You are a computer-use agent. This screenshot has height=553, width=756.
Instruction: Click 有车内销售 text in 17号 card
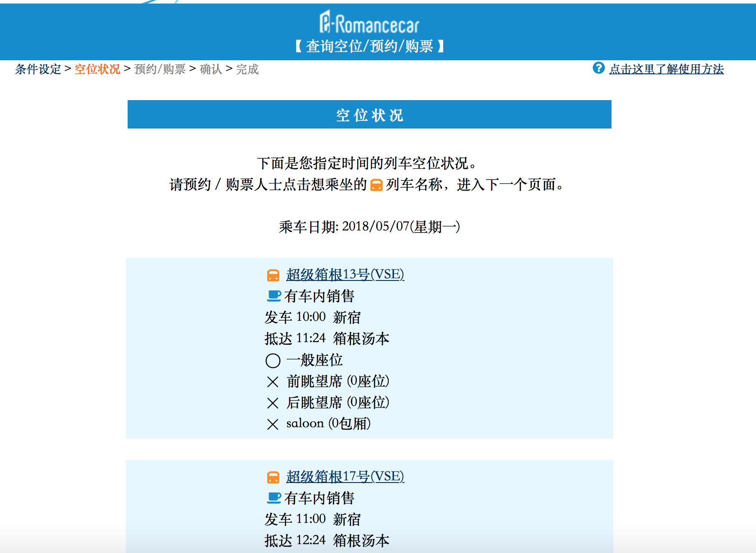click(x=319, y=498)
